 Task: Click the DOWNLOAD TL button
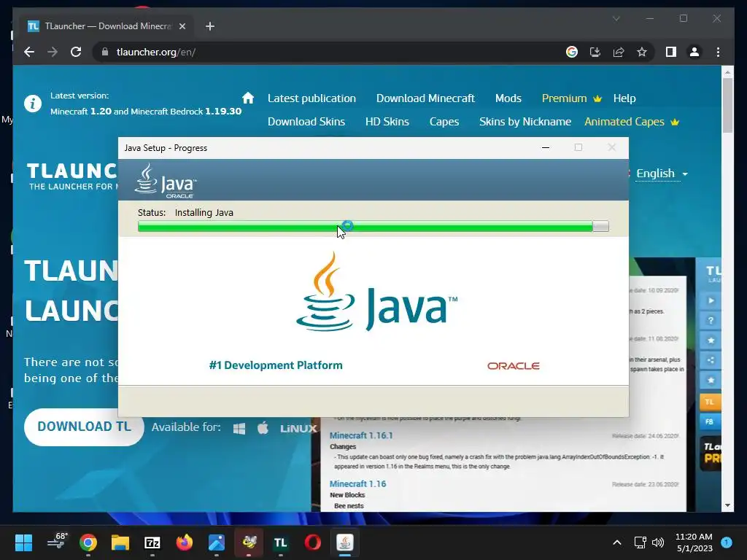point(85,427)
